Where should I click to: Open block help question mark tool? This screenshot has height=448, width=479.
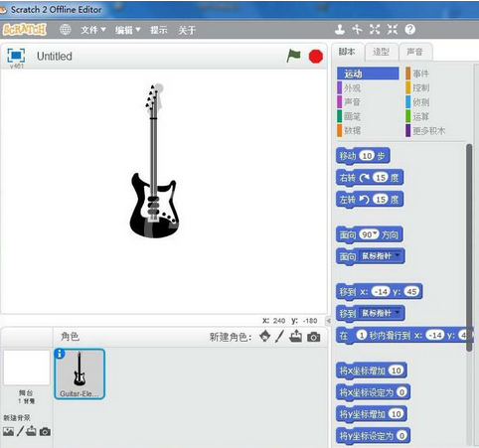410,30
